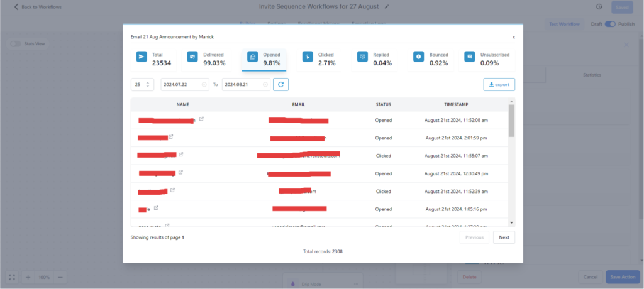Click the table scrollbar down arrow
Image resolution: width=644 pixels, height=289 pixels.
(x=511, y=222)
